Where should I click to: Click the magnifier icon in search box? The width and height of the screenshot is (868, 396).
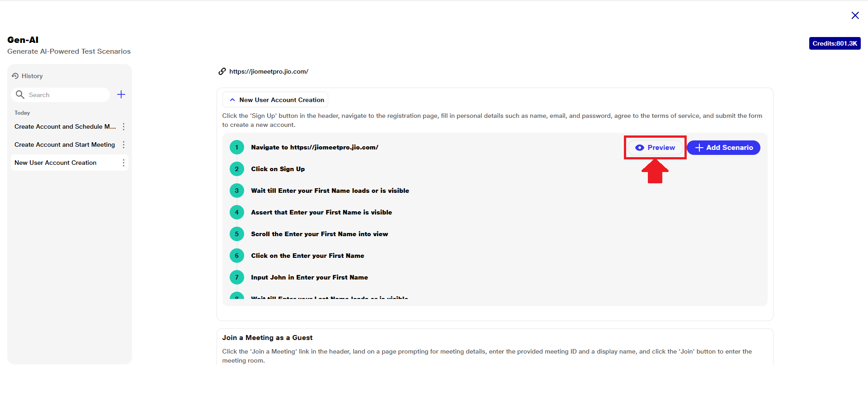point(20,94)
